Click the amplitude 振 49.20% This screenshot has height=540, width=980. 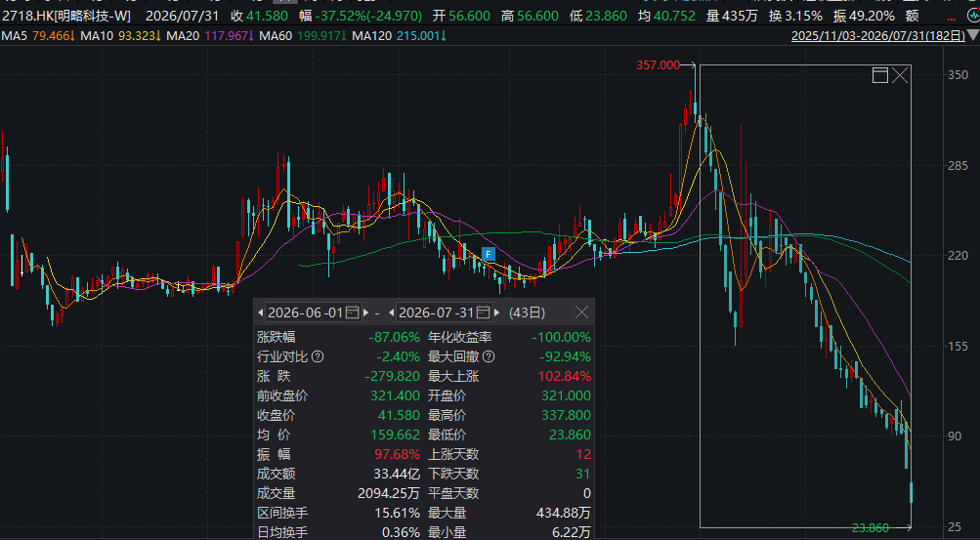[x=865, y=16]
